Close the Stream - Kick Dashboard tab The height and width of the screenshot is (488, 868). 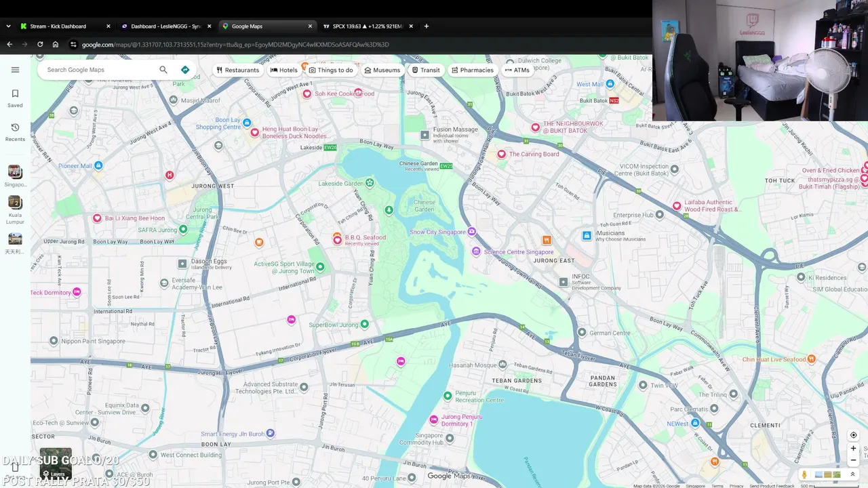coord(108,26)
